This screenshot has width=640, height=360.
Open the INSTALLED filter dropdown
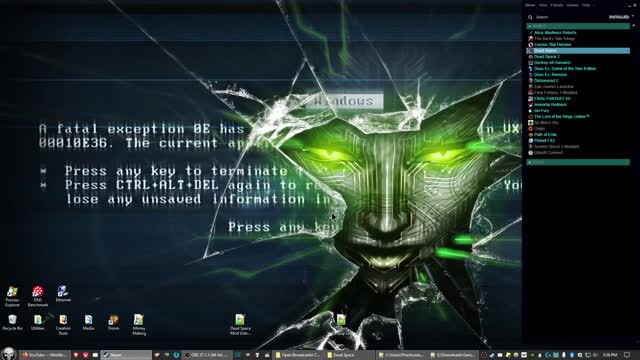point(620,17)
